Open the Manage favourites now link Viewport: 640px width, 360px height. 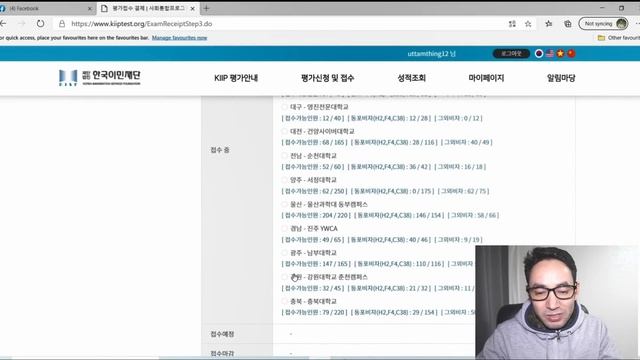pos(180,38)
